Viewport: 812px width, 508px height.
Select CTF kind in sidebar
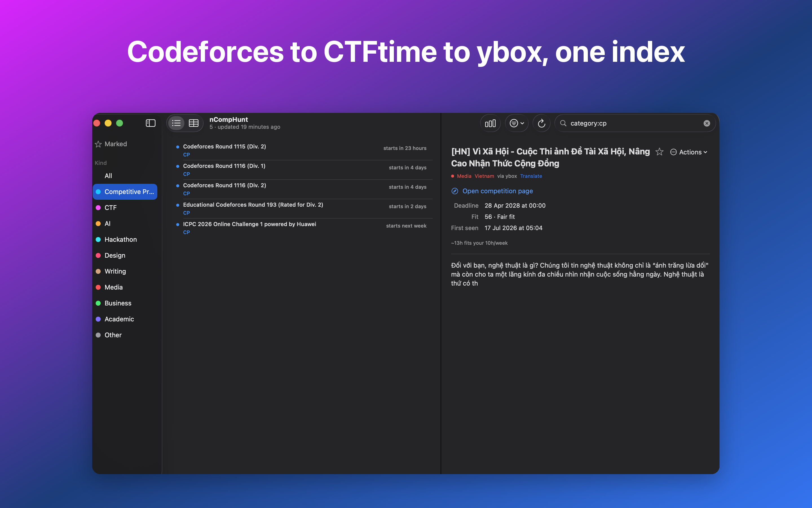coord(125,208)
